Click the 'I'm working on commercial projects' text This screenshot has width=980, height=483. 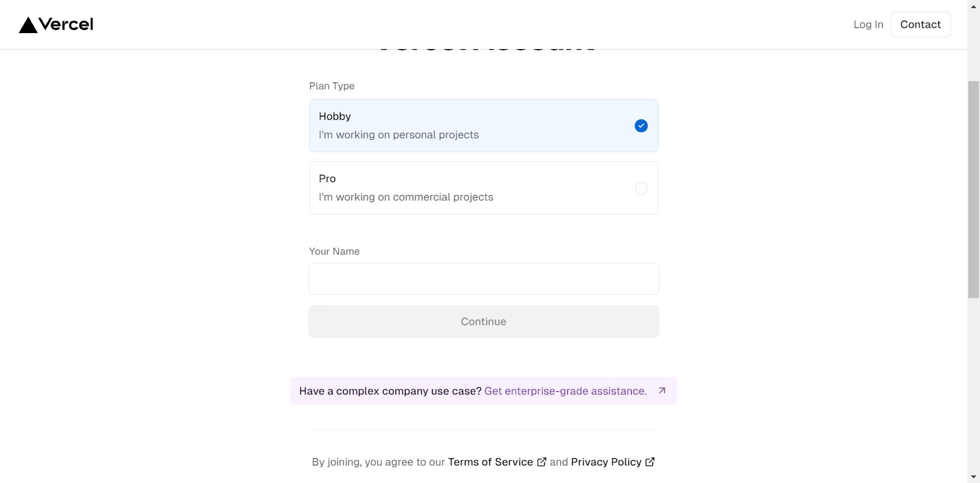[405, 197]
